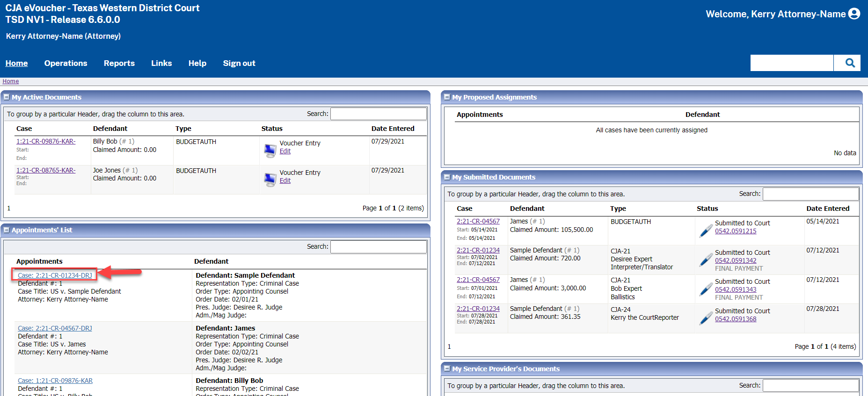Viewport: 868px width, 396px height.
Task: Click pen icon for voucher 0542.0591343
Action: (x=706, y=289)
